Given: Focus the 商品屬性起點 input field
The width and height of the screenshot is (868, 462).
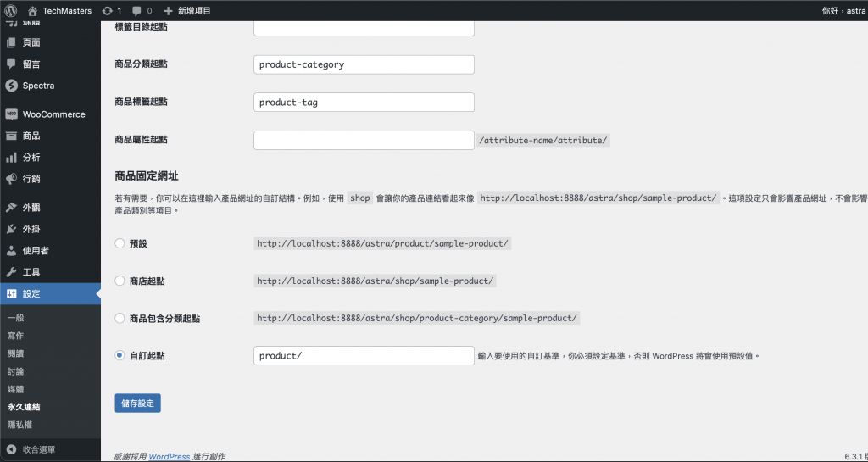Looking at the screenshot, I should click(x=364, y=140).
